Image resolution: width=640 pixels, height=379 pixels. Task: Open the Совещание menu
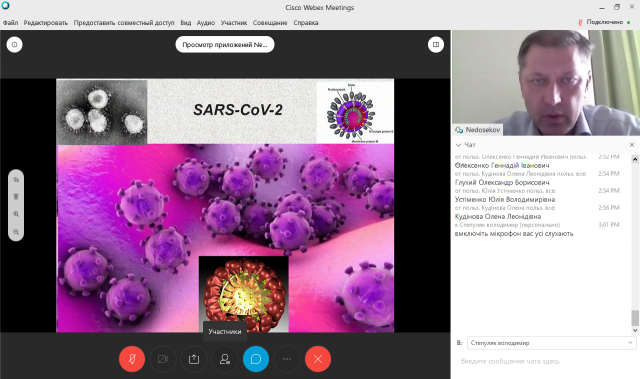click(x=270, y=22)
